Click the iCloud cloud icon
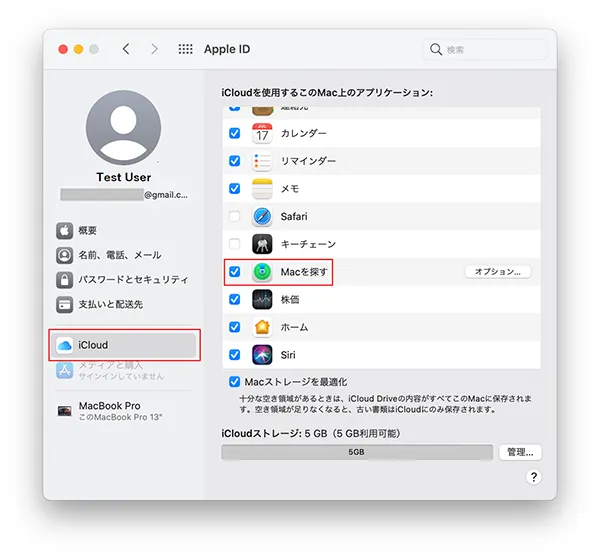The height and width of the screenshot is (557, 600). coord(64,345)
